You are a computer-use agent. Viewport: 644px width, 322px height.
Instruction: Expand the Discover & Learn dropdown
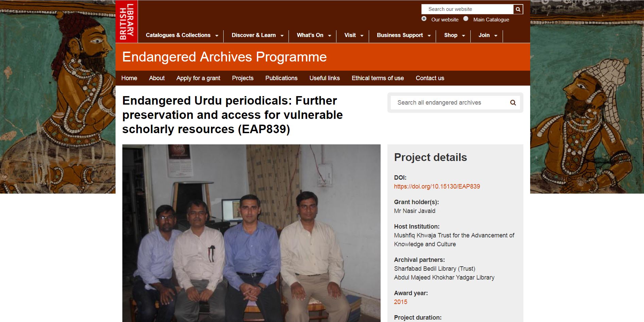click(x=257, y=35)
